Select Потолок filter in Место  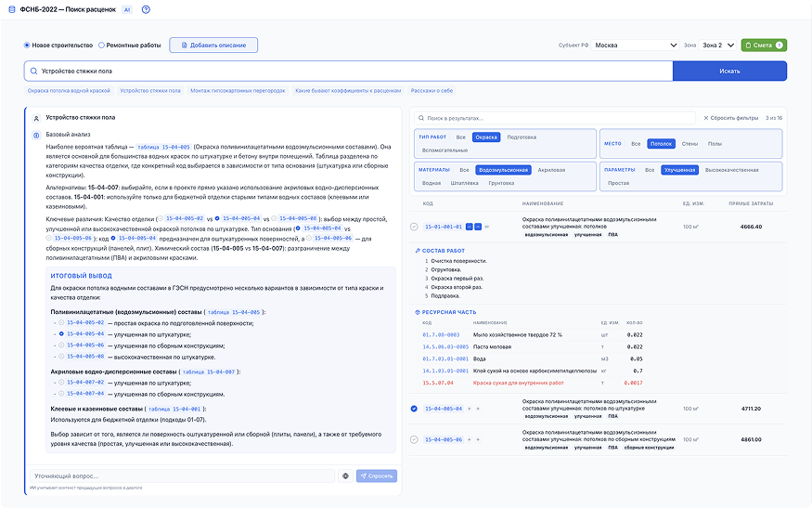(x=662, y=144)
